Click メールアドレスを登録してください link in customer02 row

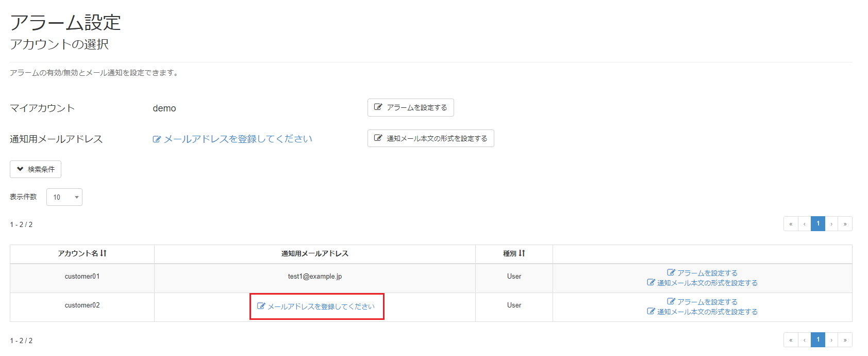coord(316,306)
